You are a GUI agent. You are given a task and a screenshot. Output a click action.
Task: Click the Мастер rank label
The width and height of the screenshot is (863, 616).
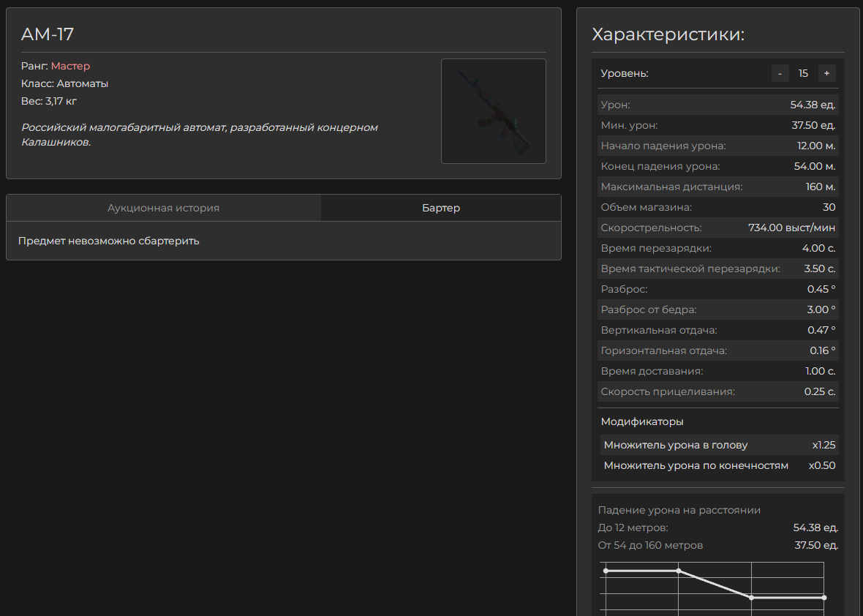[70, 66]
